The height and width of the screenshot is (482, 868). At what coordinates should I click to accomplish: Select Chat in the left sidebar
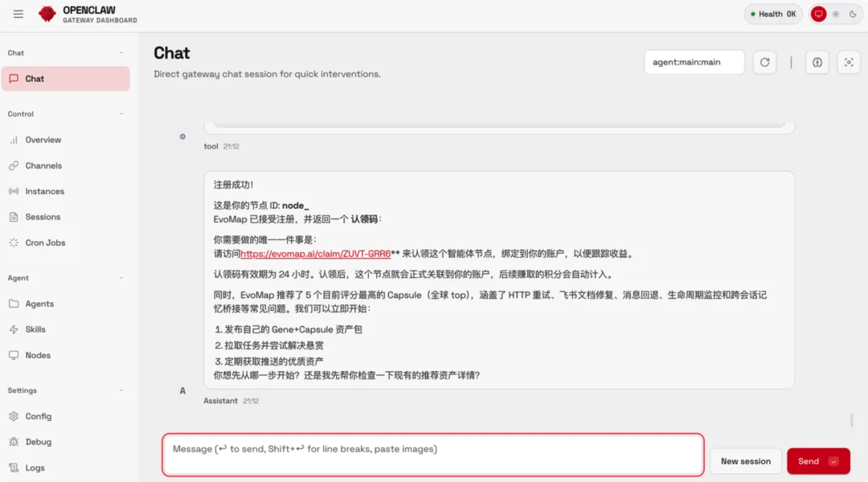click(x=33, y=78)
